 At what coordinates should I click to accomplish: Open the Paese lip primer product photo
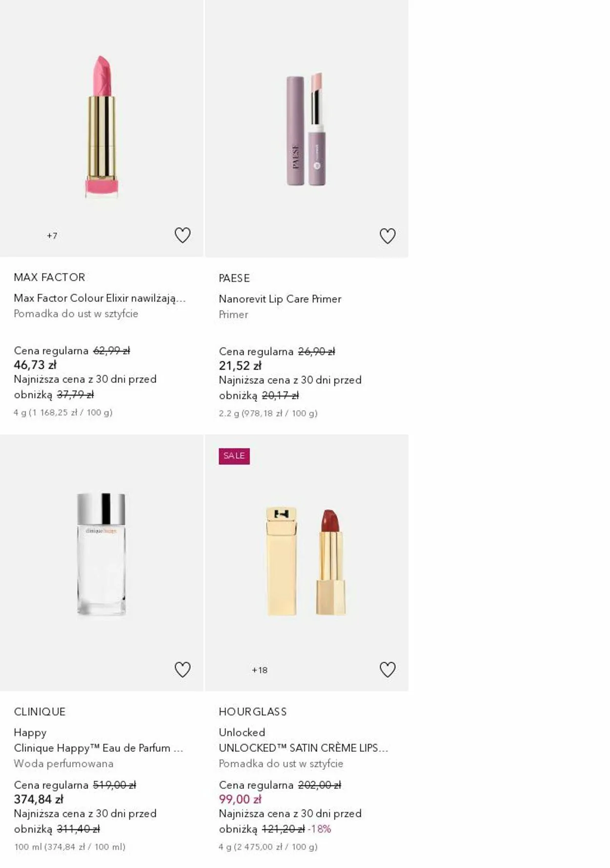tap(306, 130)
